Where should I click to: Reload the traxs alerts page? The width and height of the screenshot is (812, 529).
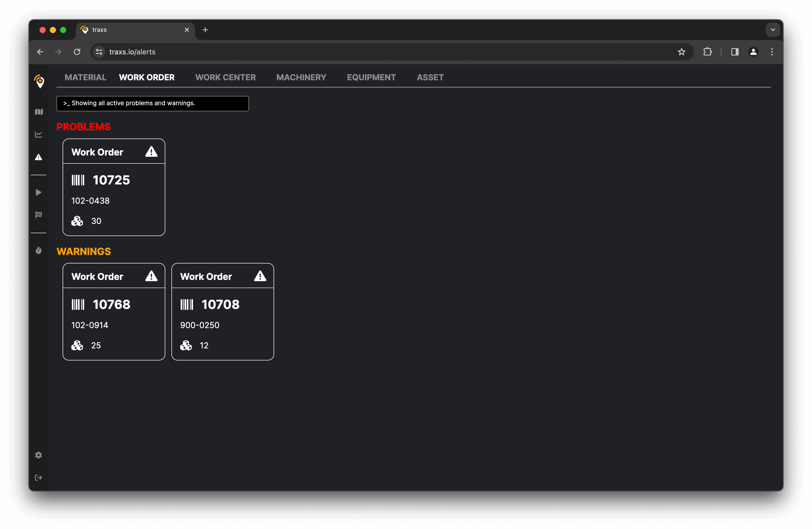77,52
